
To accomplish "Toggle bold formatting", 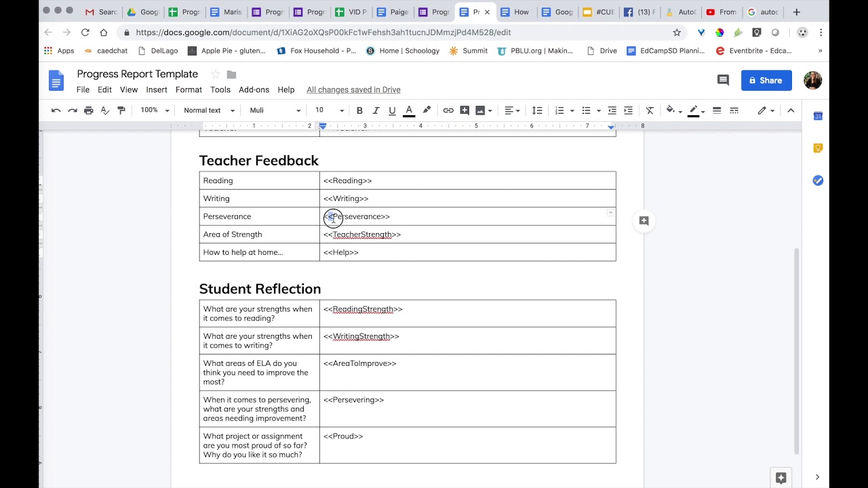I will click(359, 110).
